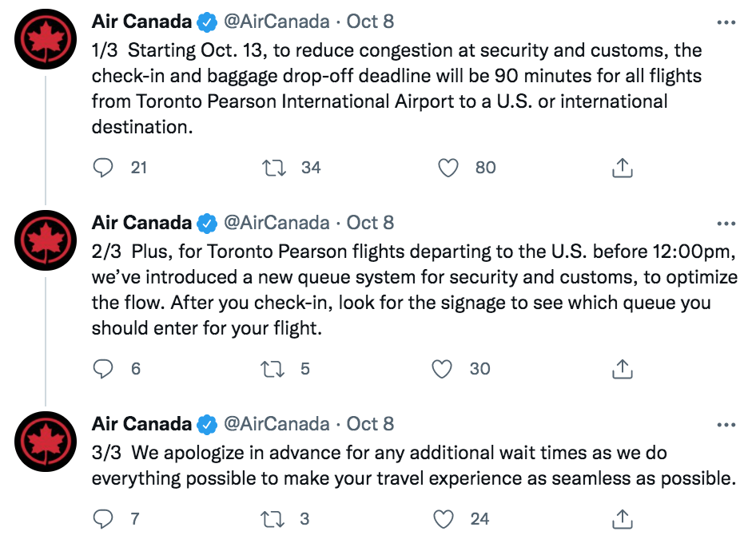Screen dimensions: 756x543
Task: Like the 1/3 tweet with 80 likes
Action: pyautogui.click(x=448, y=168)
